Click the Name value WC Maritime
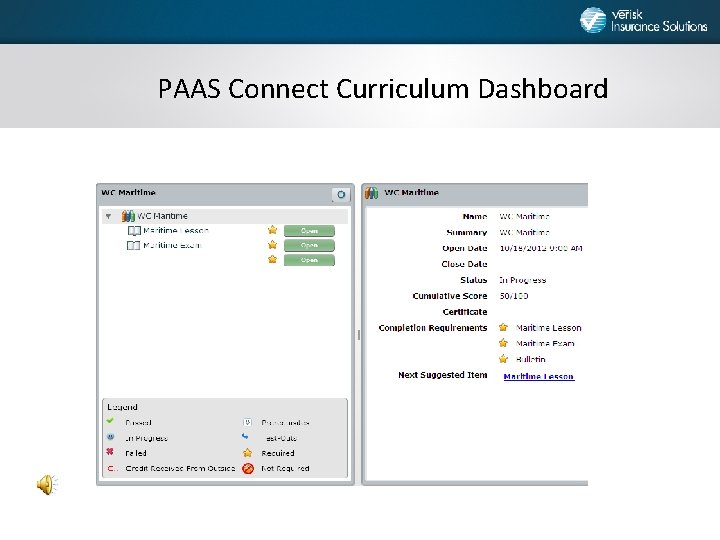Image resolution: width=720 pixels, height=540 pixels. tap(524, 216)
